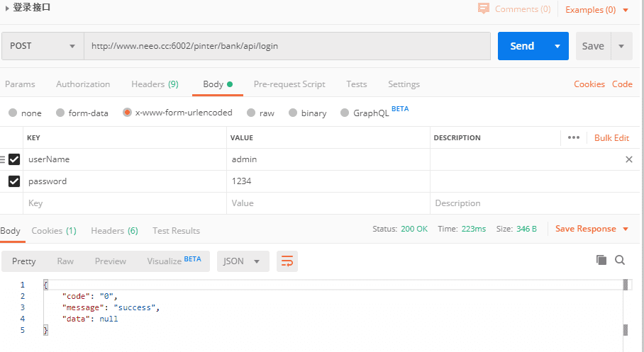The height and width of the screenshot is (352, 644).
Task: Open the response Headers (6) tab
Action: click(x=115, y=231)
